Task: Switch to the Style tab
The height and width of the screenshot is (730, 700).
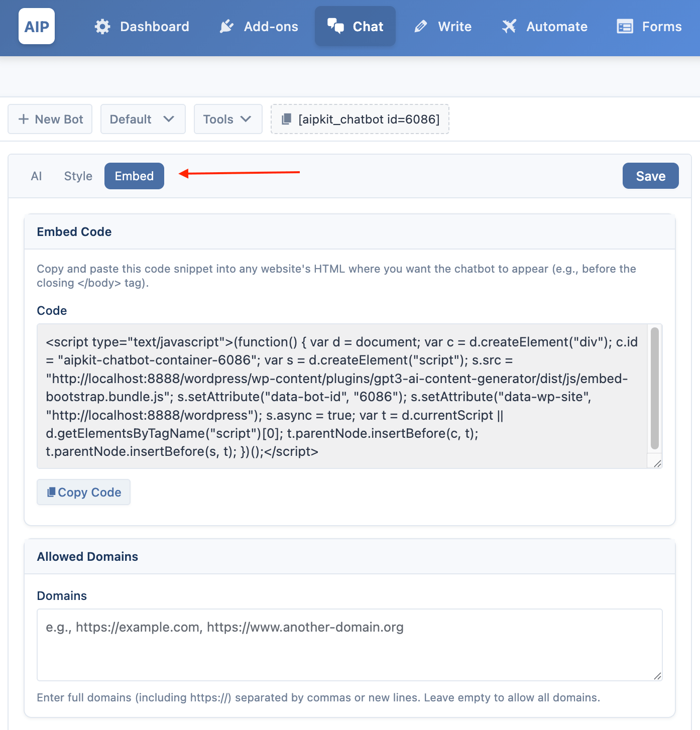Action: (x=78, y=176)
